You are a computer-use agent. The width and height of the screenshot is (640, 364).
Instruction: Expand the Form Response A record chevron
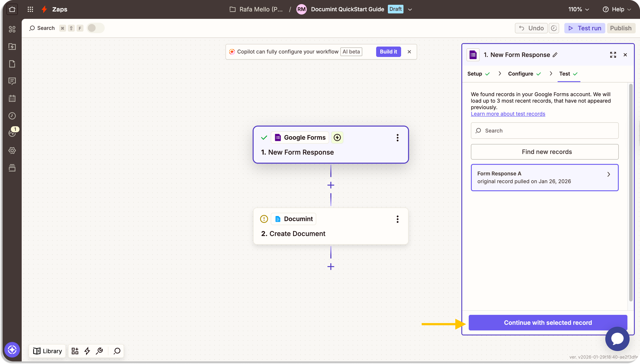(x=609, y=174)
